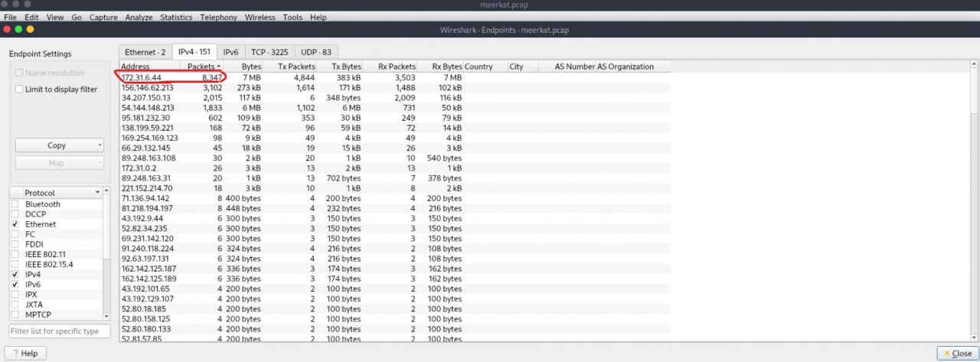Check the JXTA protocol box
The width and height of the screenshot is (980, 362).
coord(15,304)
